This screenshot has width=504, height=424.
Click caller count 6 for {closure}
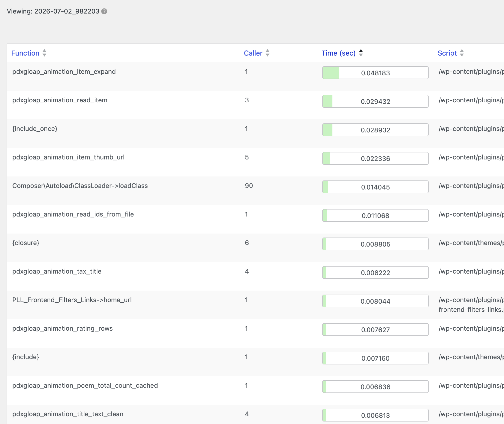(247, 243)
